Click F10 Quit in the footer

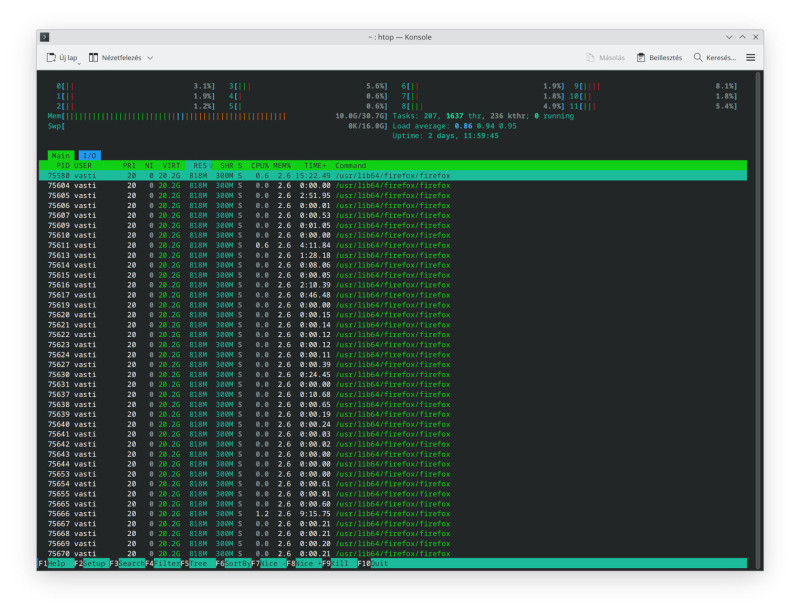pyautogui.click(x=374, y=563)
